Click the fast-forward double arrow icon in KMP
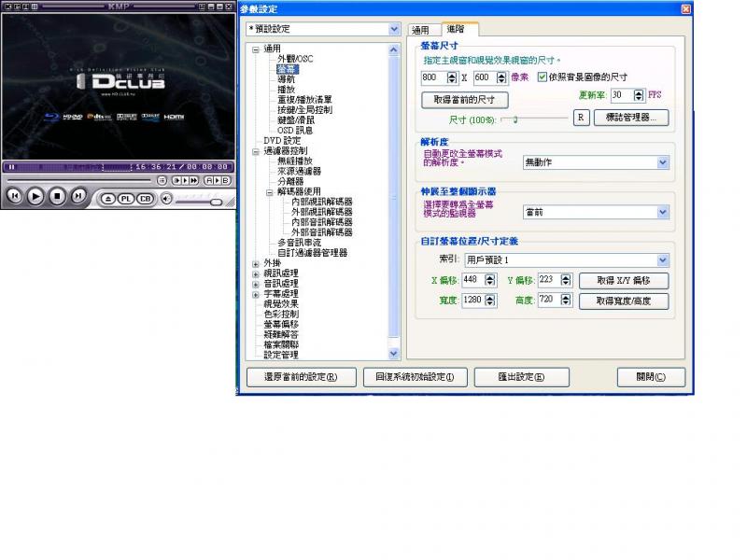Image resolution: width=747 pixels, height=560 pixels. [194, 180]
